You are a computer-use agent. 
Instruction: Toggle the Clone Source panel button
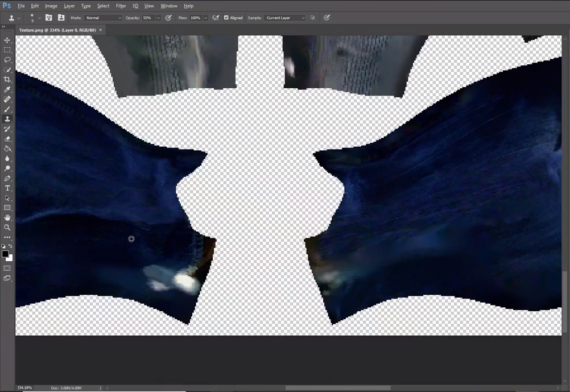coord(61,18)
